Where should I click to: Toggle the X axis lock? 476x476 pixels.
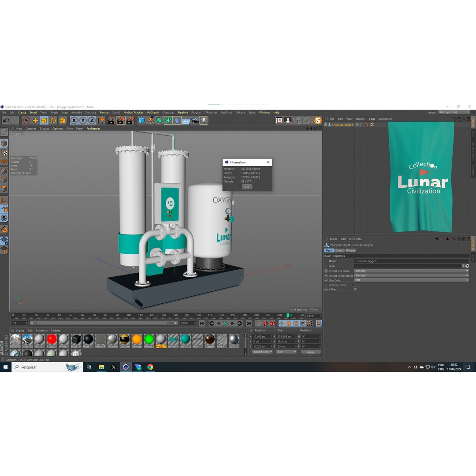(x=74, y=120)
